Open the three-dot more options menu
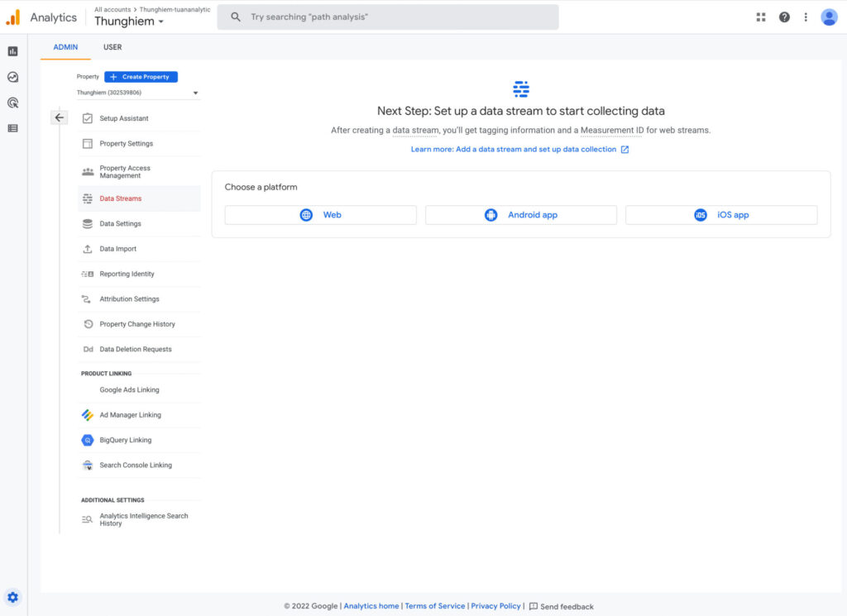This screenshot has height=616, width=847. 806,17
